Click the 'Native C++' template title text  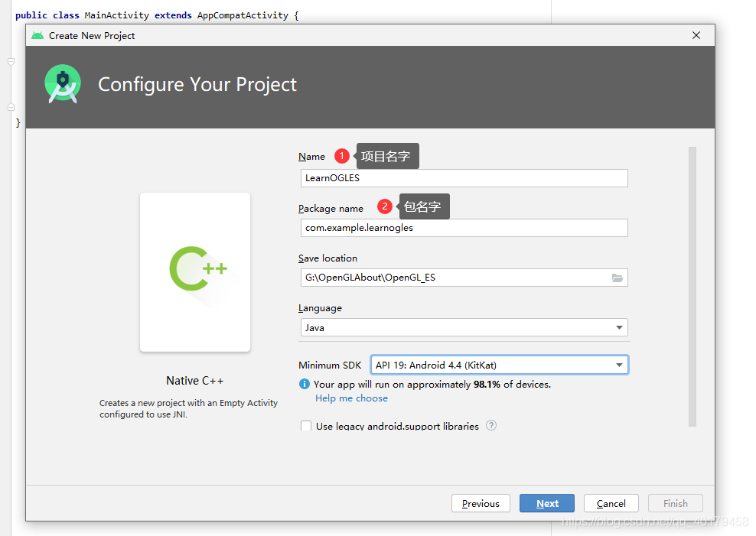click(195, 381)
